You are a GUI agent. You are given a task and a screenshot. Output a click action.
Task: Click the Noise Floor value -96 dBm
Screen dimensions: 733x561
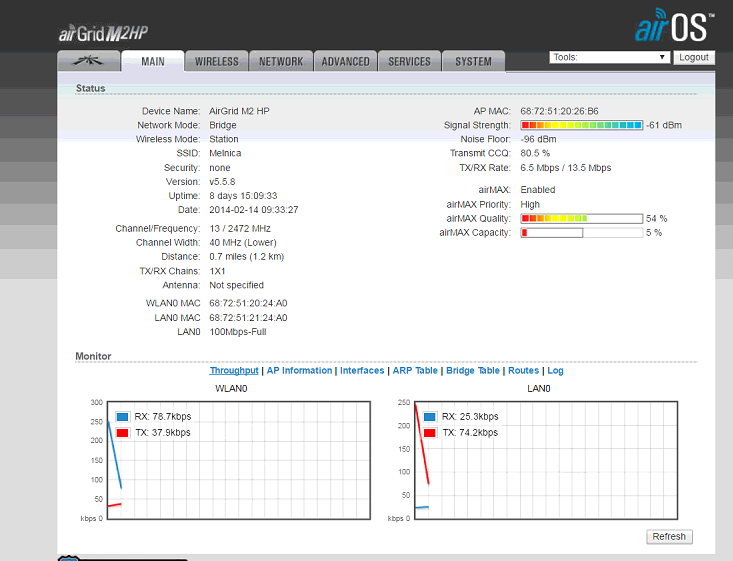coord(538,139)
